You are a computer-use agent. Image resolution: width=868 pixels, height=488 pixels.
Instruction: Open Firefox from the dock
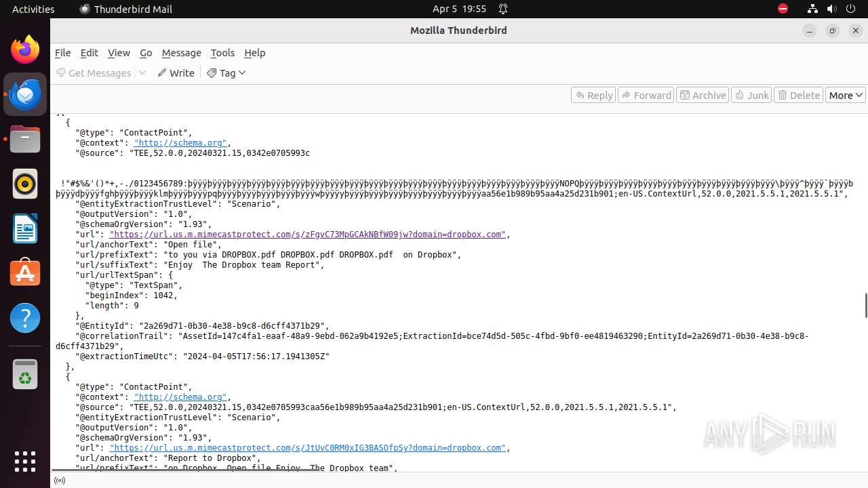tap(25, 49)
